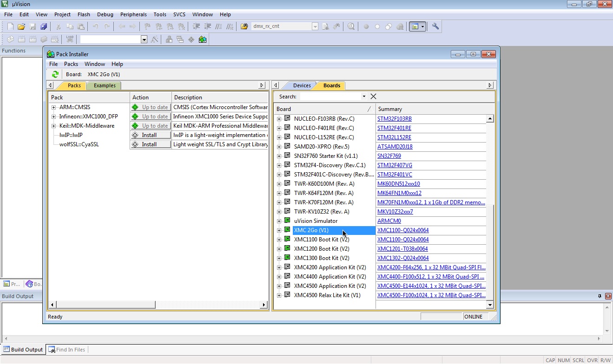Click the Cut scissors icon
The width and height of the screenshot is (613, 364).
point(59,26)
